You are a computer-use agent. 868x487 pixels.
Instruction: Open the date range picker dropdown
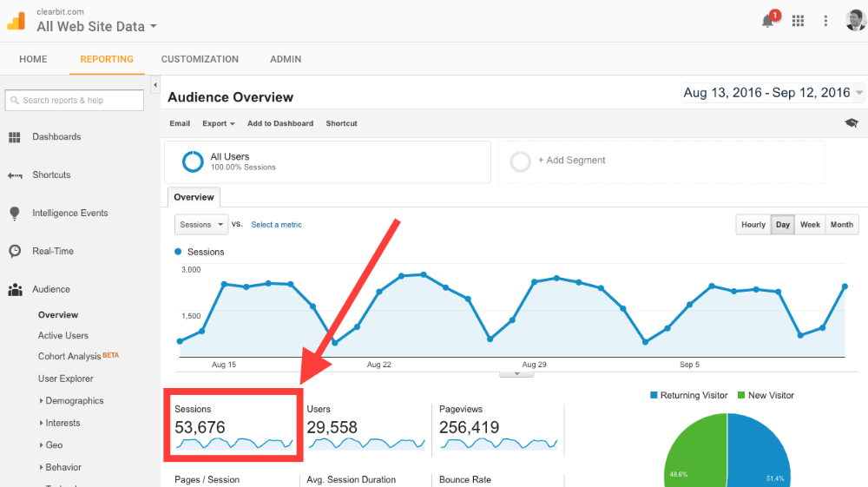[x=773, y=93]
